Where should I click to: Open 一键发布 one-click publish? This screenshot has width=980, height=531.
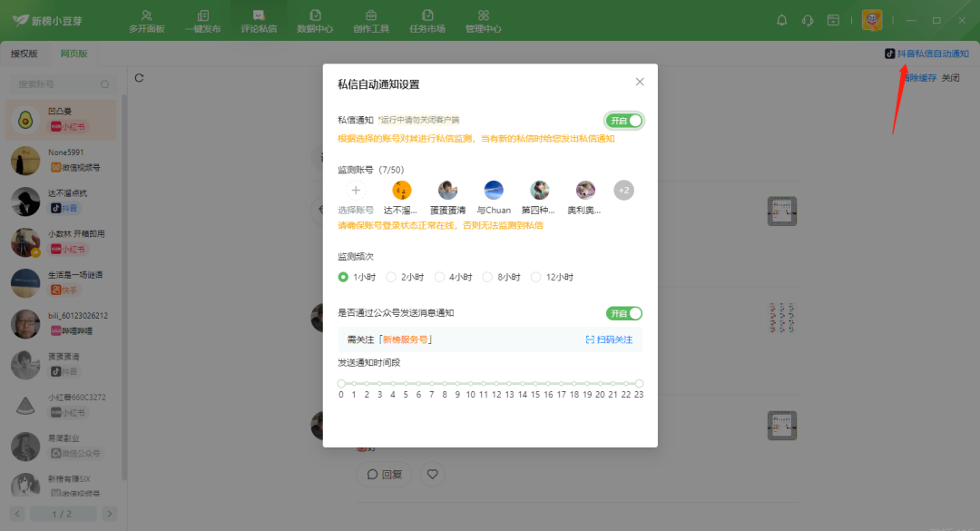(x=202, y=21)
